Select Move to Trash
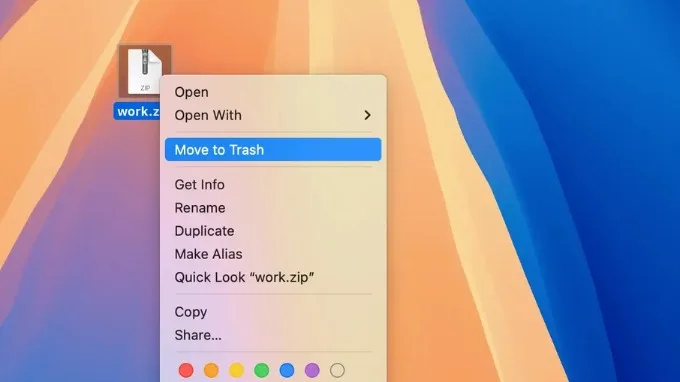 pyautogui.click(x=273, y=150)
